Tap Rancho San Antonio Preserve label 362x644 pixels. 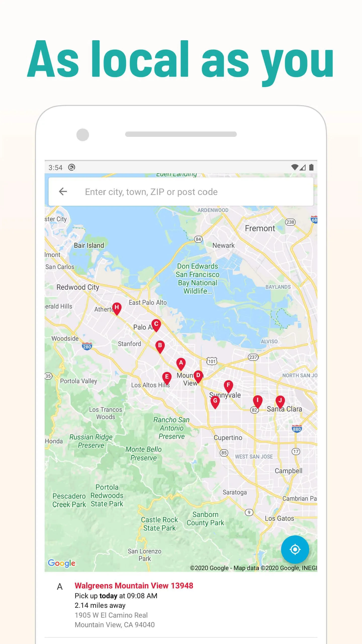pos(172,428)
